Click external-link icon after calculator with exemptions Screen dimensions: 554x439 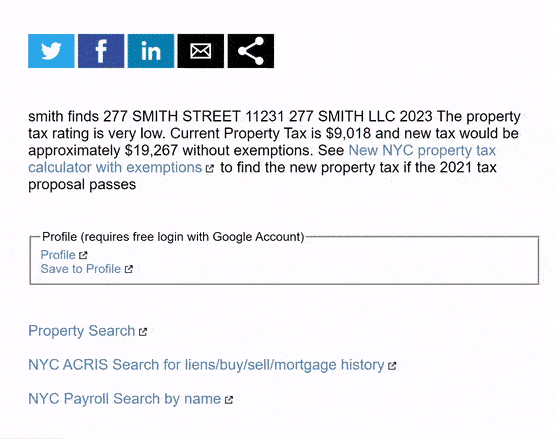pos(210,168)
